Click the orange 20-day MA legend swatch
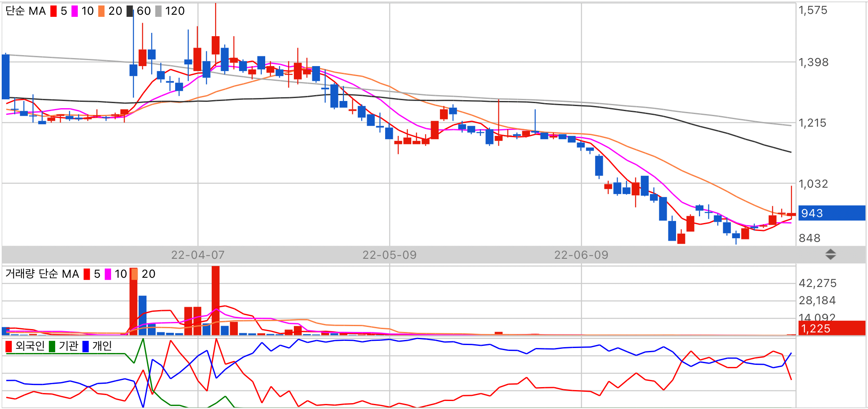Screen dimensions: 868x409 click(101, 11)
